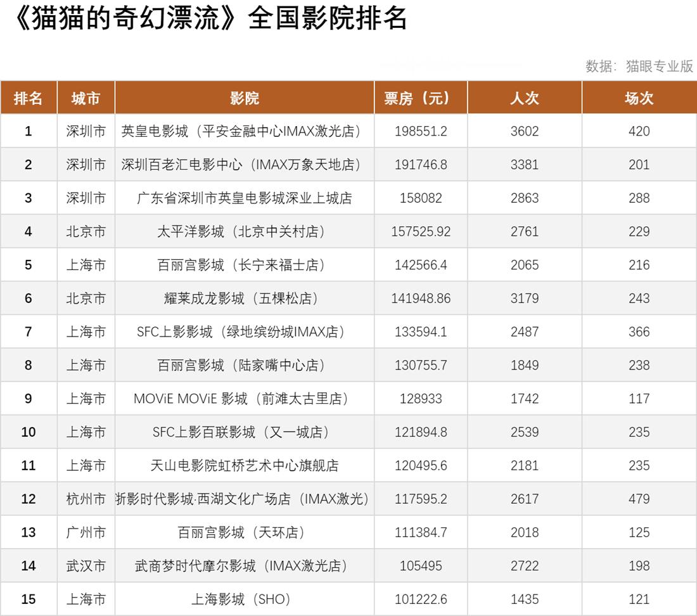
Task: Click box office value 157525.92
Action: pos(421,231)
